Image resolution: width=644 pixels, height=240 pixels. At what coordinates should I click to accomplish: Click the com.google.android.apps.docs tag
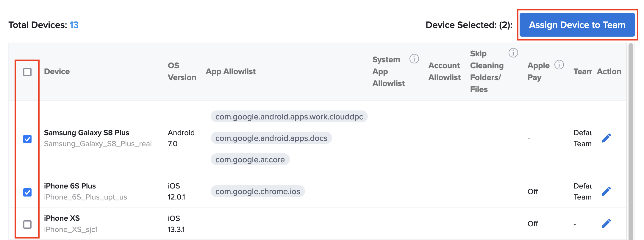coord(271,138)
